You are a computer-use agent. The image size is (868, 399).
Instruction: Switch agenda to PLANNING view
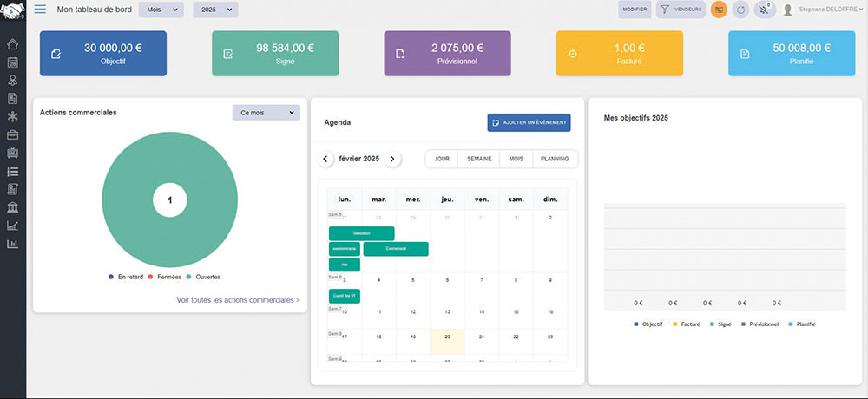[555, 159]
